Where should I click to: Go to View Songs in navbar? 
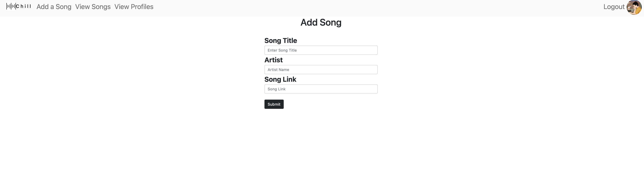(93, 7)
